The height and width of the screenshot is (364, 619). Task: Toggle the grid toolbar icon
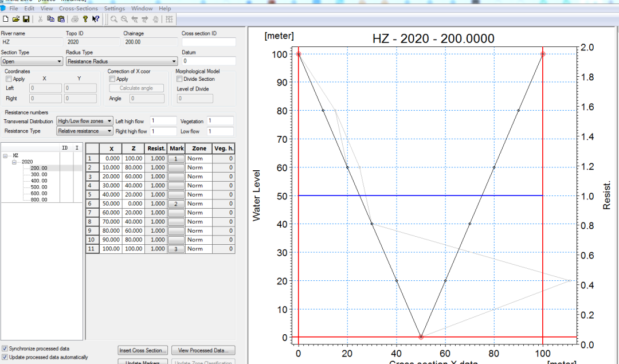point(169,19)
